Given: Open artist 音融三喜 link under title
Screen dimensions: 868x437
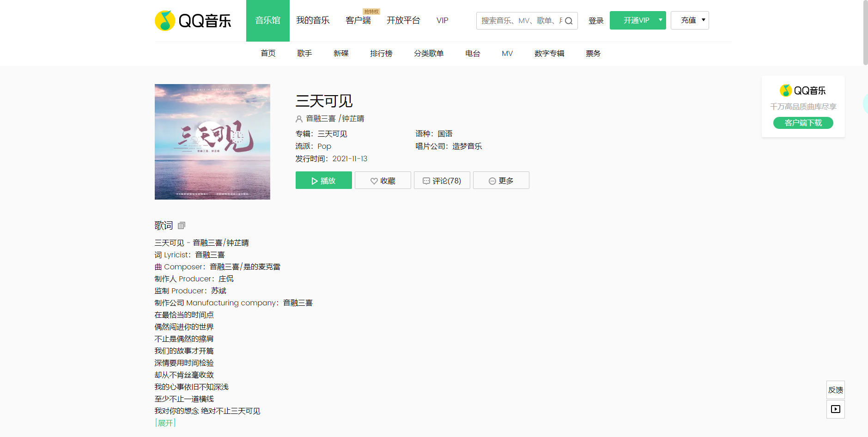Looking at the screenshot, I should point(321,119).
